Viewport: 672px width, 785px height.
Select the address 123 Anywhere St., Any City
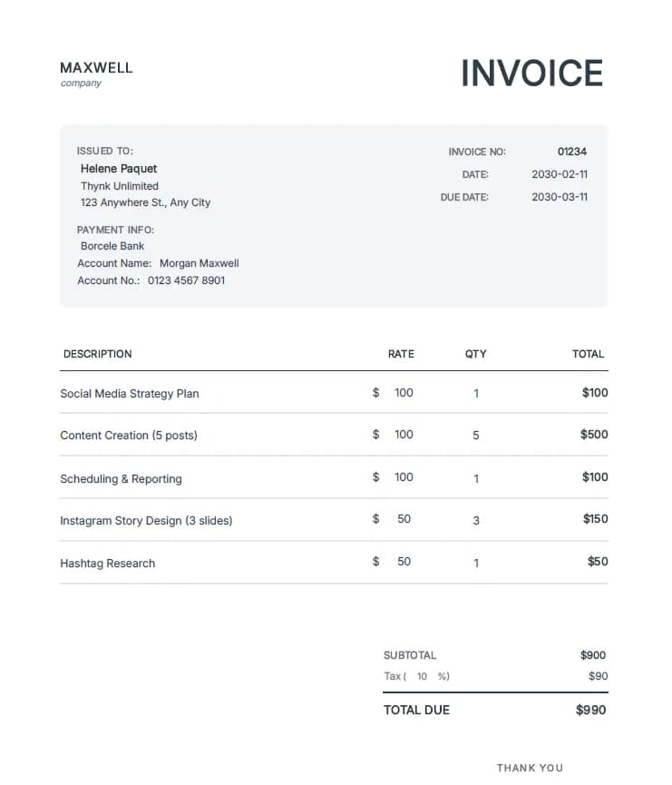pos(146,202)
